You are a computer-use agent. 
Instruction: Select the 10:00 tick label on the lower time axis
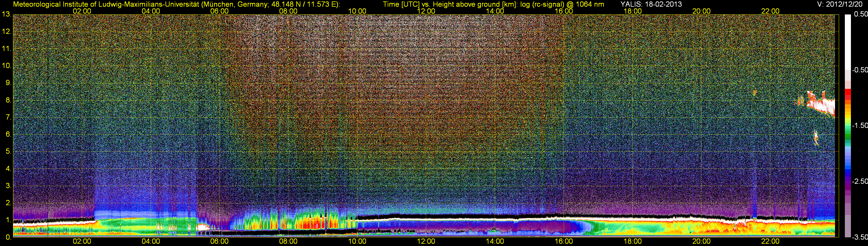click(357, 241)
